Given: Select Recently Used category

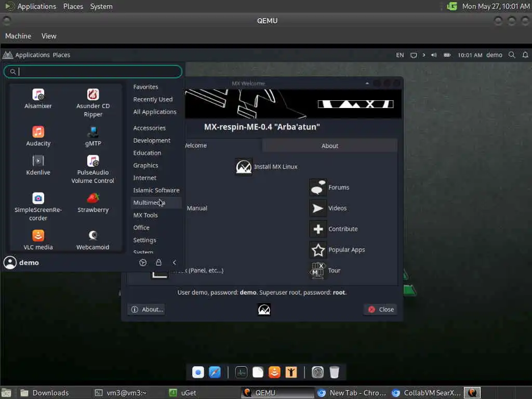Looking at the screenshot, I should tap(153, 99).
